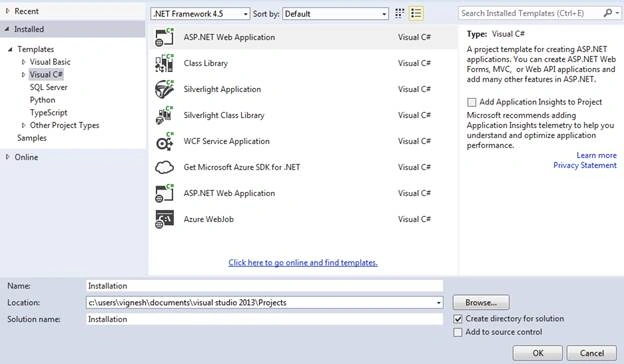
Task: Select WCF Service Application template name
Action: (x=226, y=141)
